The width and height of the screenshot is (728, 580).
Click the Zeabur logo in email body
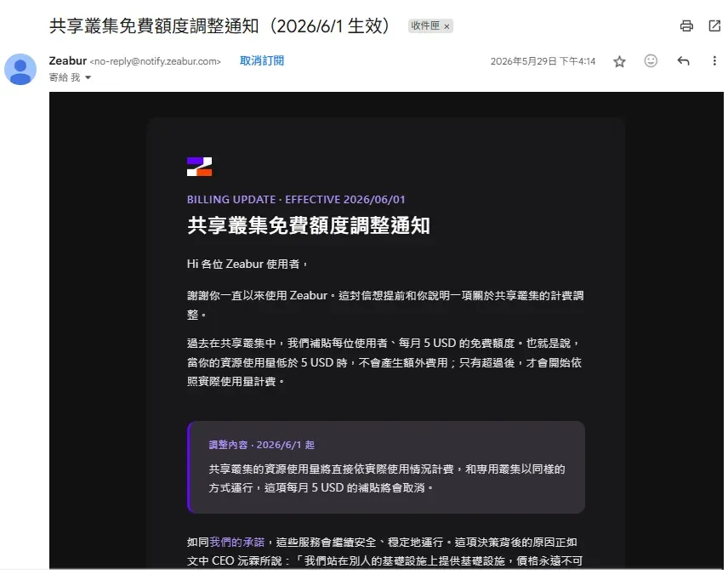[x=199, y=166]
